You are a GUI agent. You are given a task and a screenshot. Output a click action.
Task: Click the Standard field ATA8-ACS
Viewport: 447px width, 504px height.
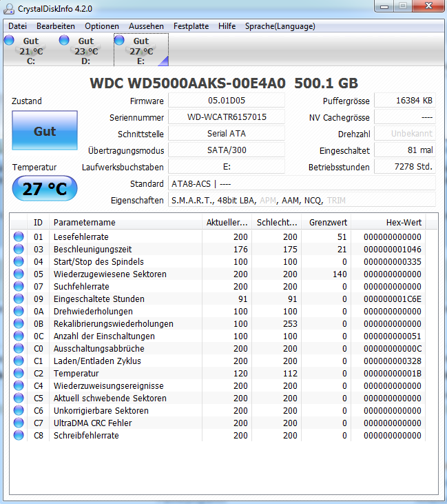[302, 184]
